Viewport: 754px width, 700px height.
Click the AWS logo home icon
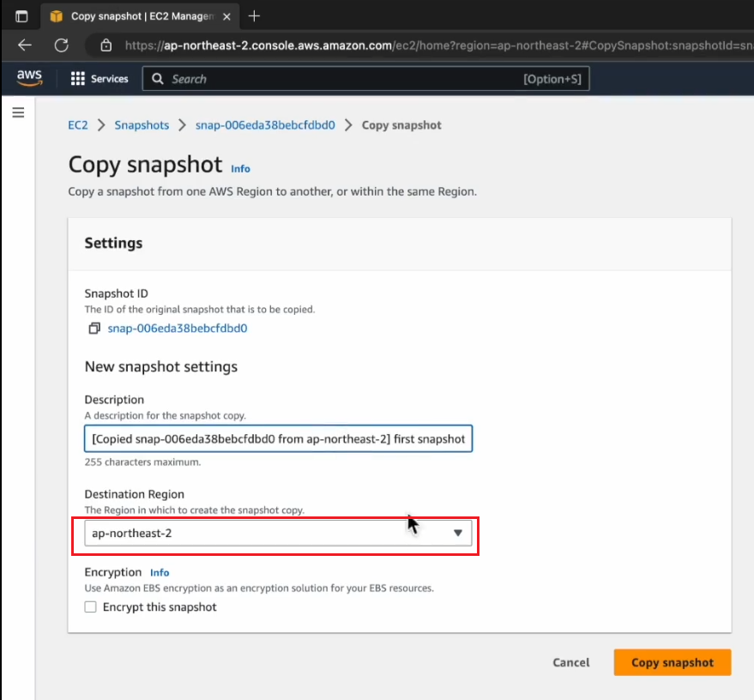tap(29, 78)
